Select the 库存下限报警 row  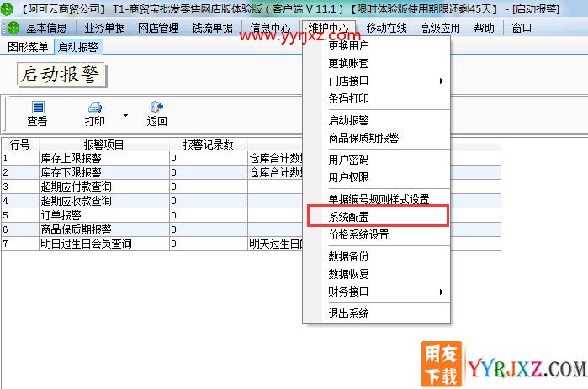click(x=252, y=172)
